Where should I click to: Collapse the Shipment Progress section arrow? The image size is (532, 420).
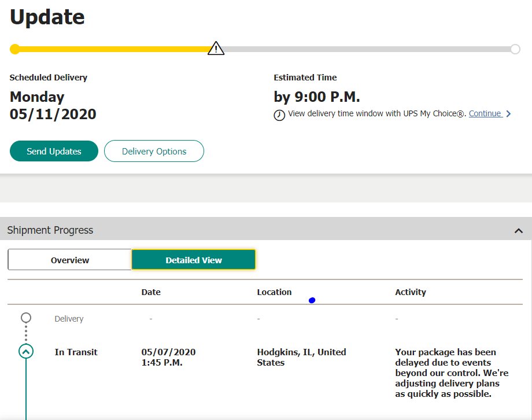(x=519, y=231)
